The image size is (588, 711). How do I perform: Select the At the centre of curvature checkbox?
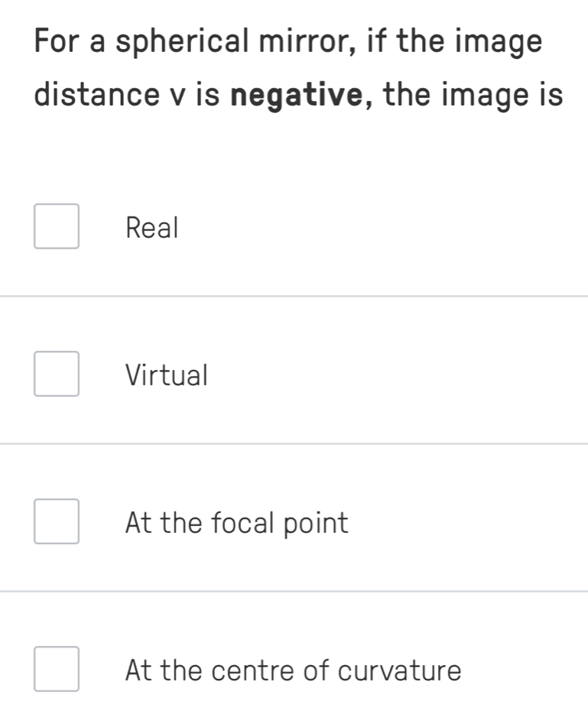pos(56,669)
